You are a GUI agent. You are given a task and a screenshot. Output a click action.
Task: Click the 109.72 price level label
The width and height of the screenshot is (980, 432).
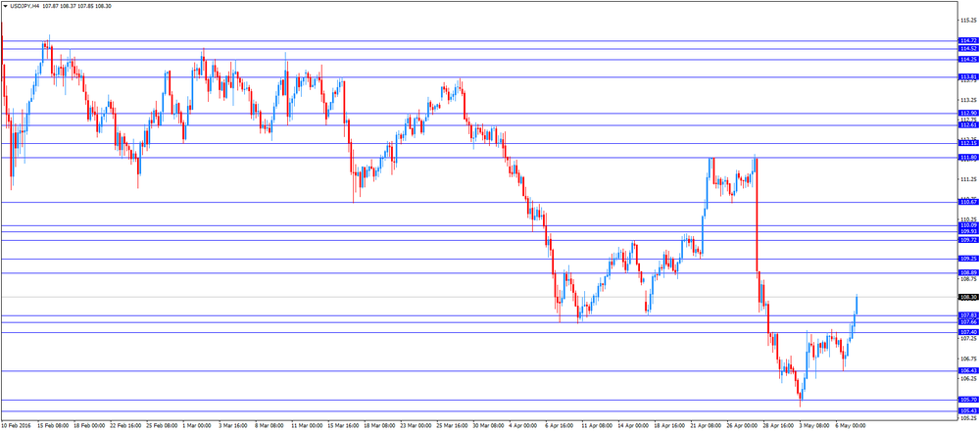[968, 240]
